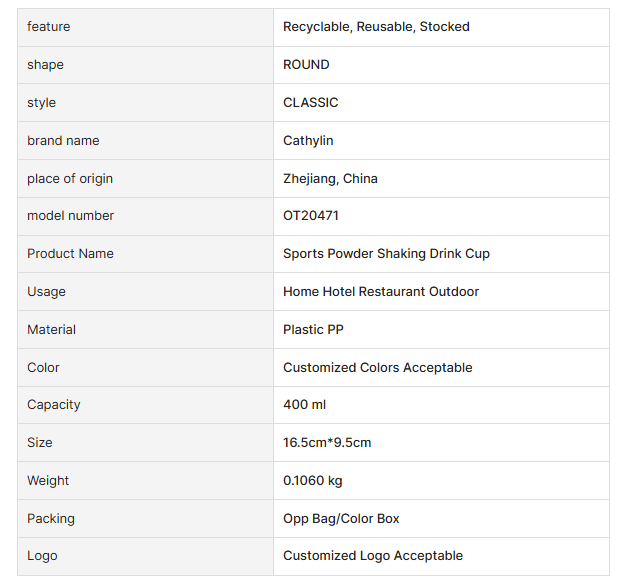Click the CLASSIC style value

(x=311, y=103)
